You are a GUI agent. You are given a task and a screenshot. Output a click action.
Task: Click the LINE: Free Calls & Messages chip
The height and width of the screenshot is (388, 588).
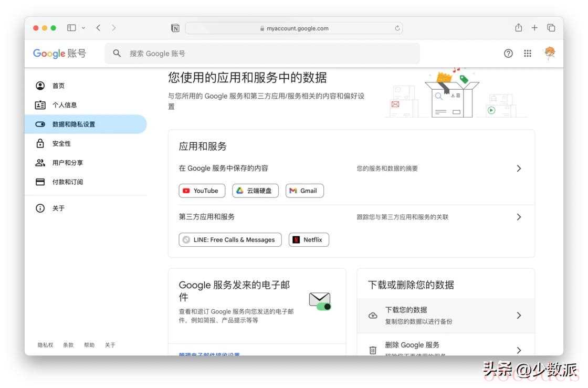230,239
